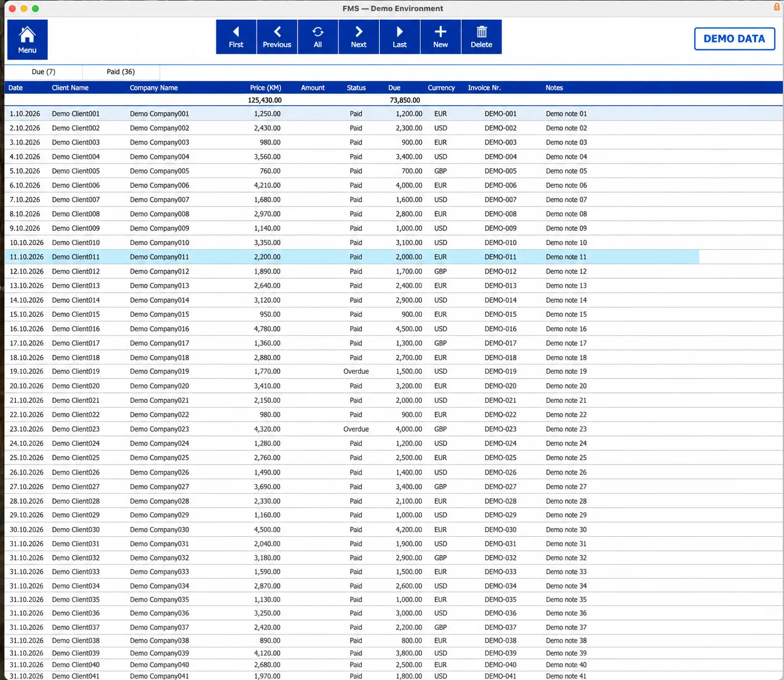The height and width of the screenshot is (680, 784).
Task: Click the Invoice Nr. column header
Action: point(484,88)
